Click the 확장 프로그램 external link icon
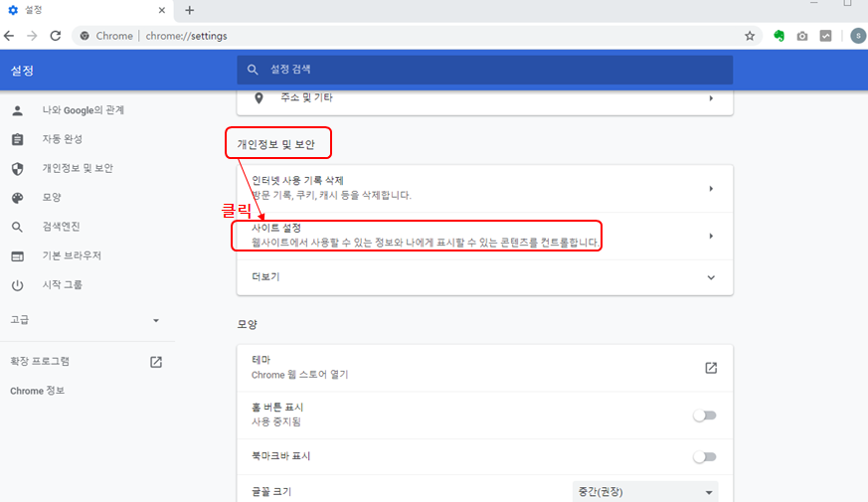868x502 pixels. point(156,362)
